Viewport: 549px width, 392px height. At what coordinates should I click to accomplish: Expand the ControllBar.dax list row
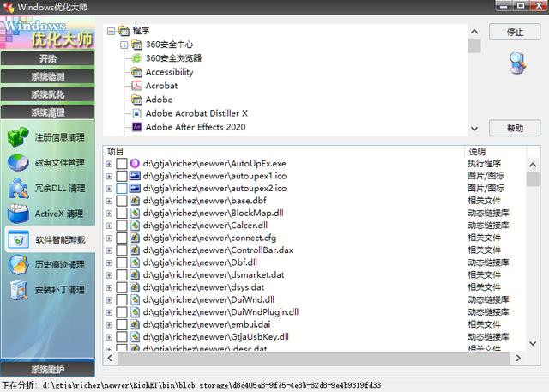pos(109,250)
